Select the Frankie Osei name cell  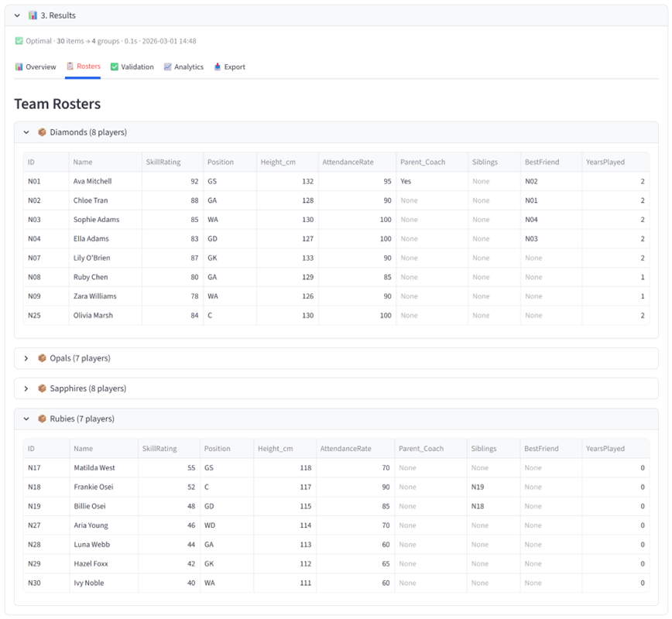tap(92, 487)
